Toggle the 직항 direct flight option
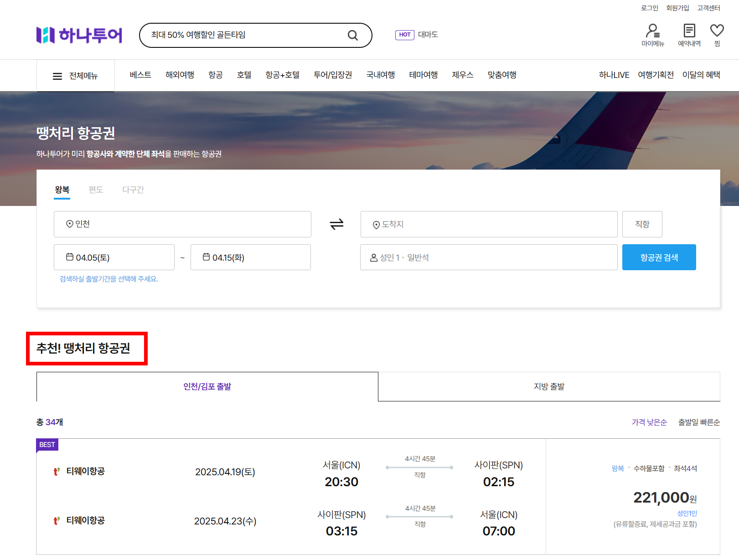This screenshot has width=739, height=560. [642, 224]
